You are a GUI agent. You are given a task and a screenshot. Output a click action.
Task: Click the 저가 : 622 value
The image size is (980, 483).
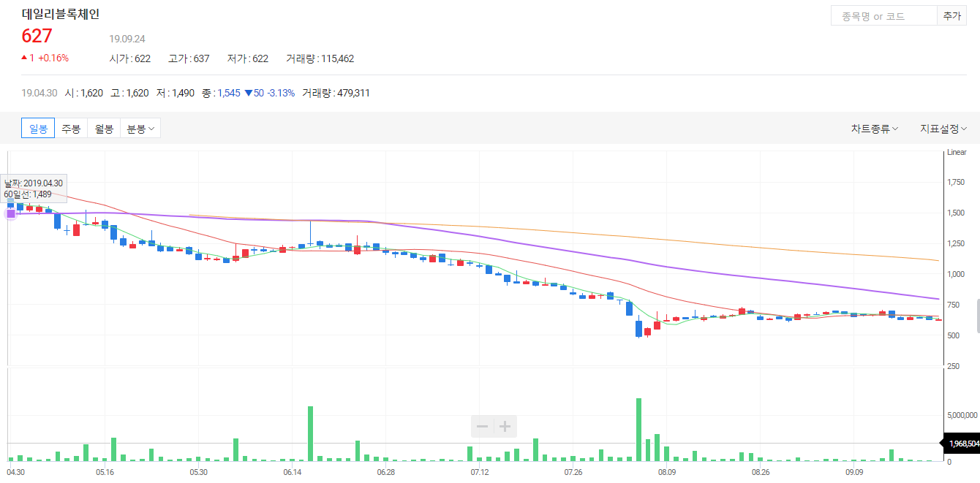click(x=247, y=58)
